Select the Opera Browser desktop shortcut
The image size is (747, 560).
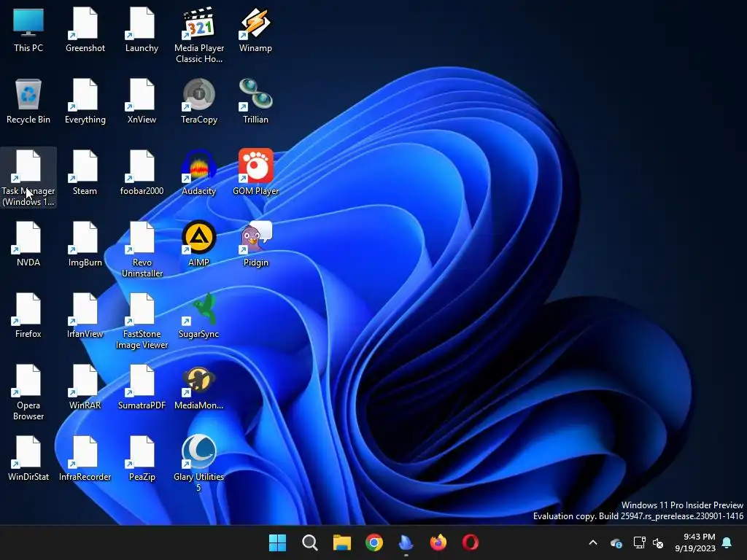coord(28,392)
